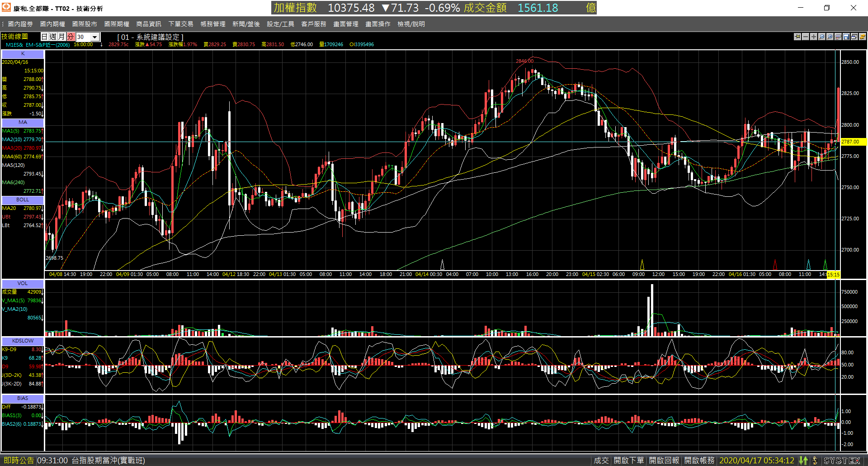Click the 即時公告 announcement label

(19, 461)
